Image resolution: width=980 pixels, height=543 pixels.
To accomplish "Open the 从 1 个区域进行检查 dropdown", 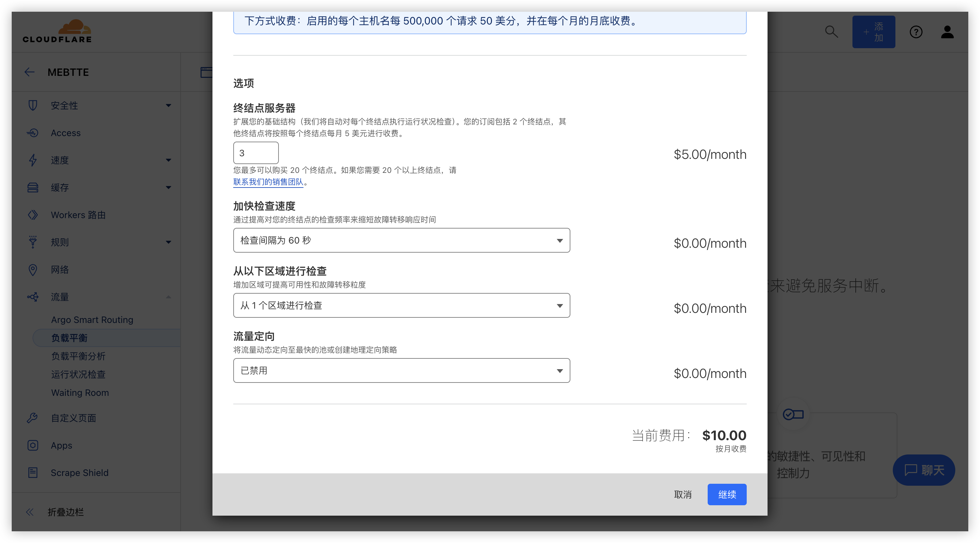I will pyautogui.click(x=402, y=306).
